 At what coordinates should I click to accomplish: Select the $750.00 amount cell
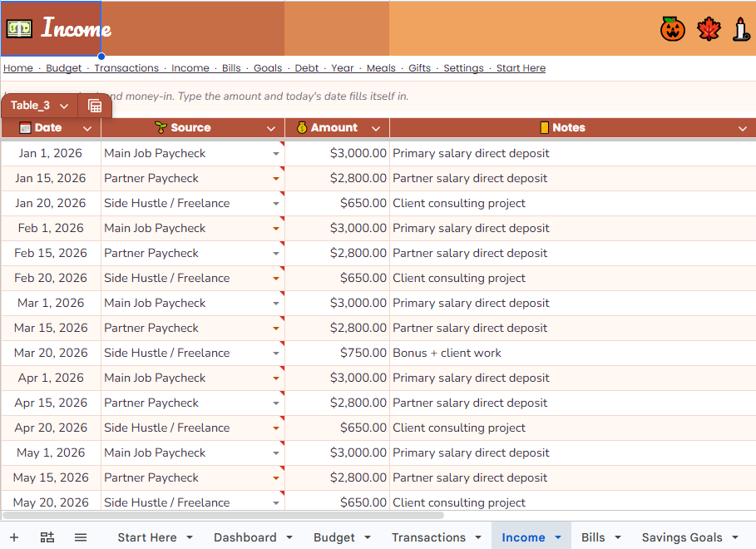pyautogui.click(x=337, y=353)
